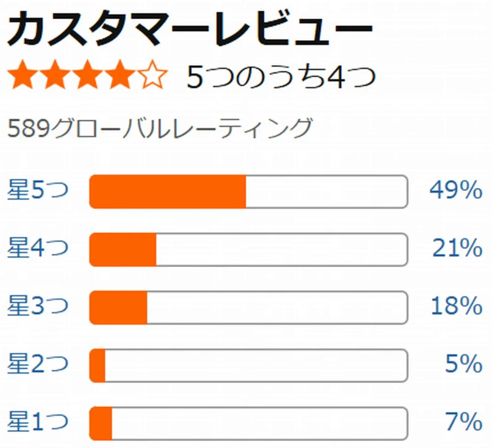
Task: Open the 星4つ reviews link
Action: pos(37,248)
